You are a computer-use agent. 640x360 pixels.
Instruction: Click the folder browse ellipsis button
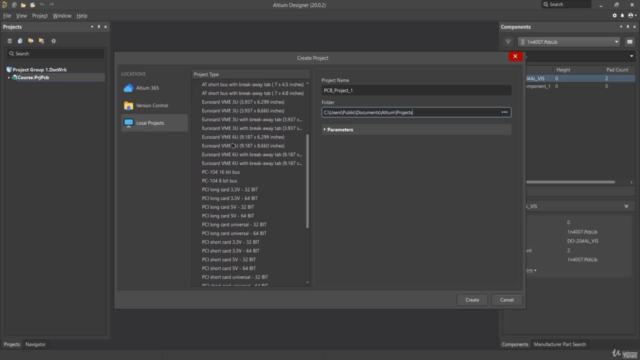click(x=504, y=112)
